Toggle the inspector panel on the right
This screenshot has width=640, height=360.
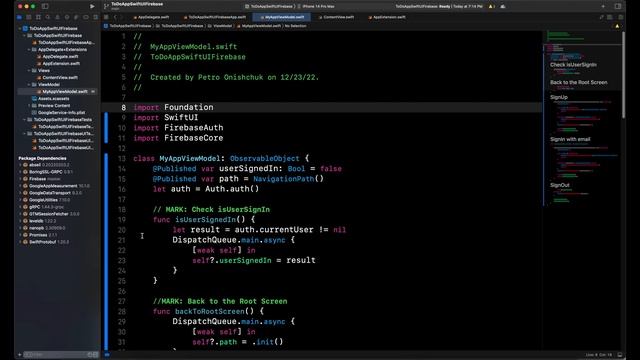pos(618,6)
